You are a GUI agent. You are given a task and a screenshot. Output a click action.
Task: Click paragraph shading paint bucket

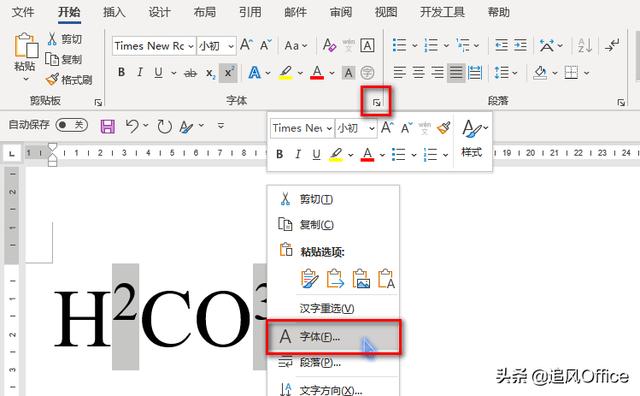coord(540,73)
